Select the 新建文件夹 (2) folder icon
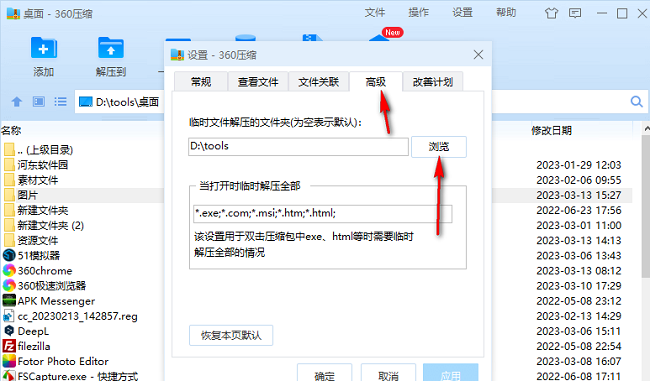 9,225
